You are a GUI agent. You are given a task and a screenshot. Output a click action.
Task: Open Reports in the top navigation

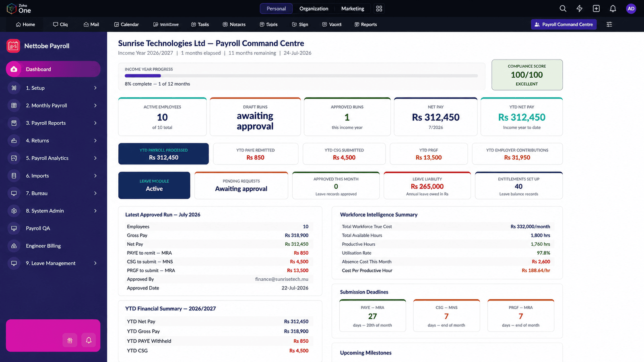click(365, 25)
